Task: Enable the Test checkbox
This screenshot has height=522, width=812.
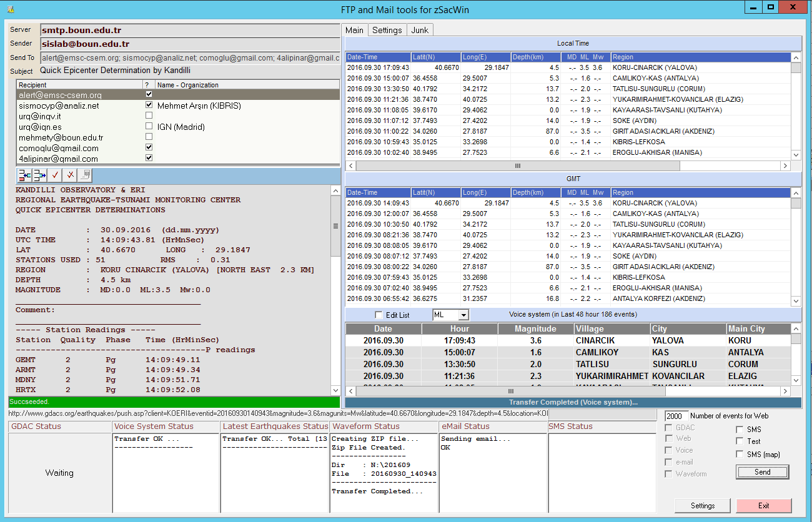Action: pos(740,441)
